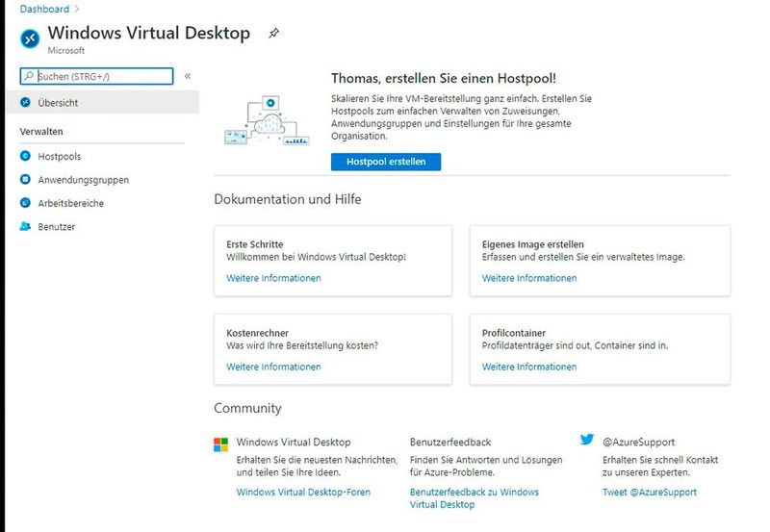This screenshot has width=770, height=532.
Task: Click the breadcrumb chevron after Dashboard
Action: (77, 9)
